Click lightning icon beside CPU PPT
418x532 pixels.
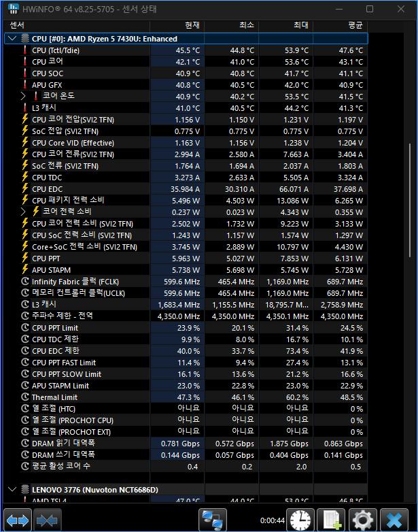25,259
